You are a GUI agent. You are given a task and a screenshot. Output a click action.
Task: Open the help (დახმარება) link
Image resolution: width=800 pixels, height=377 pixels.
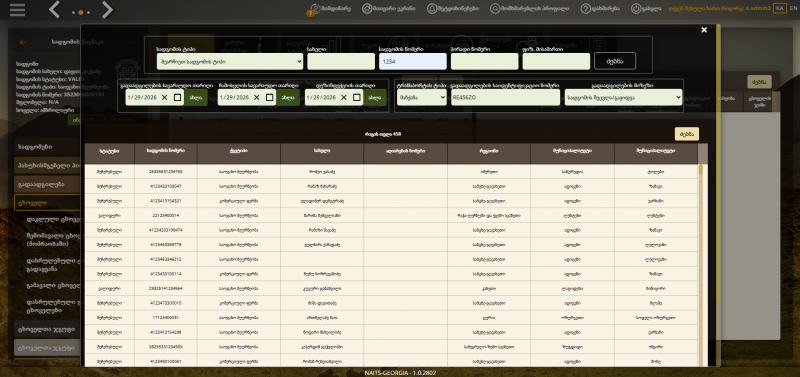[x=600, y=9]
